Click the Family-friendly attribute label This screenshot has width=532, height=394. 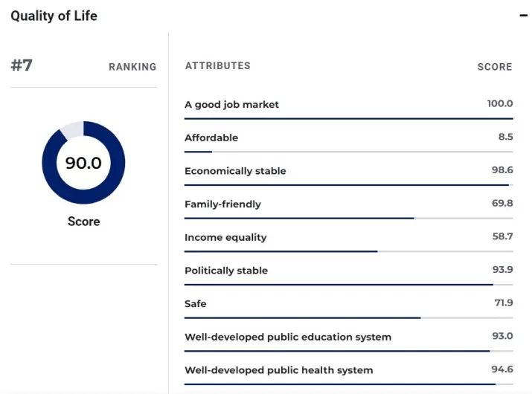click(x=222, y=204)
